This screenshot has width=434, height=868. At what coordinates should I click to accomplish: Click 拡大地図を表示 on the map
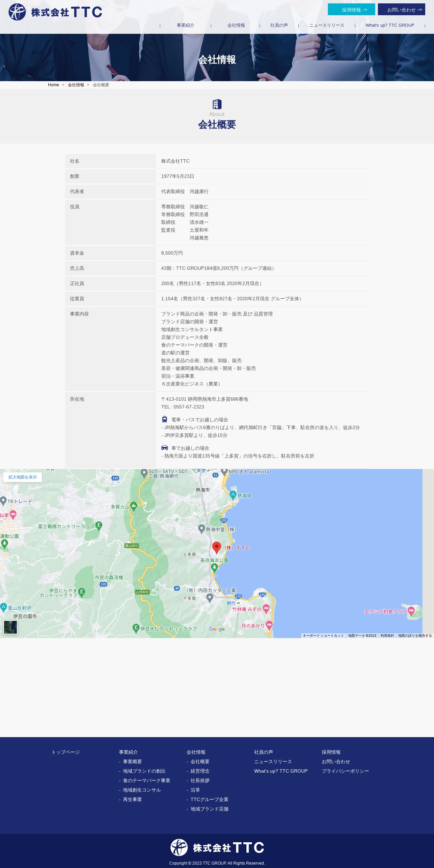coord(23,477)
